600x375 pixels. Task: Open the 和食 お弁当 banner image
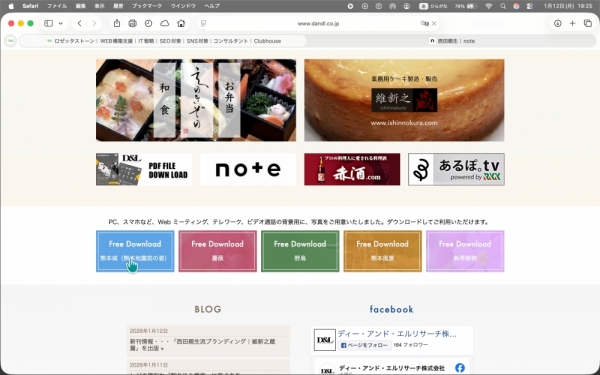tap(196, 100)
